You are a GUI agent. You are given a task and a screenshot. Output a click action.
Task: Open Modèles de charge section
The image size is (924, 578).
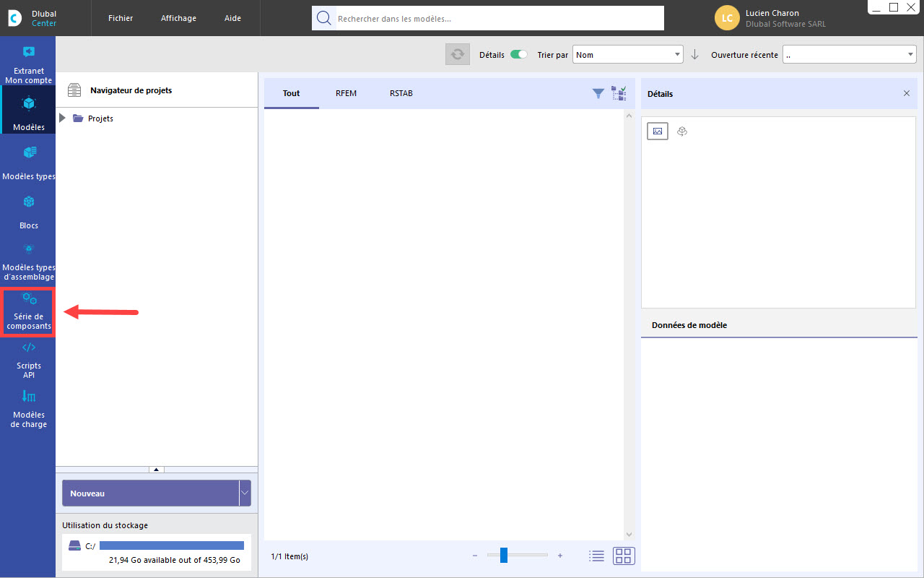(x=28, y=409)
